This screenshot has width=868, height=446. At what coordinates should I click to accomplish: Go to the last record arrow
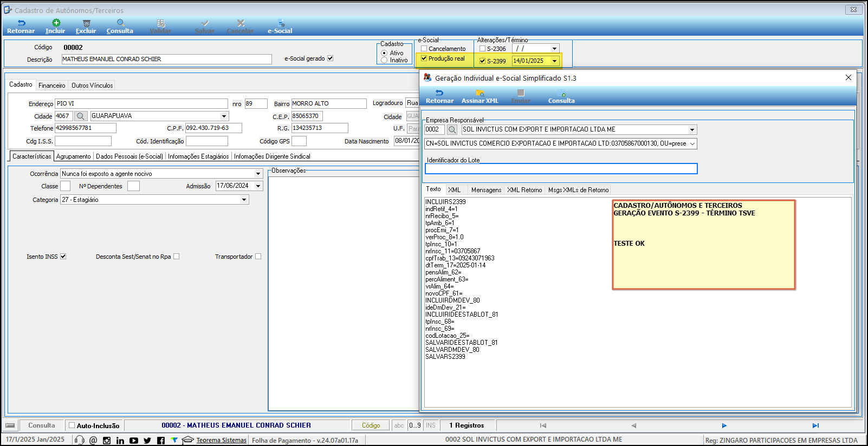(x=815, y=425)
